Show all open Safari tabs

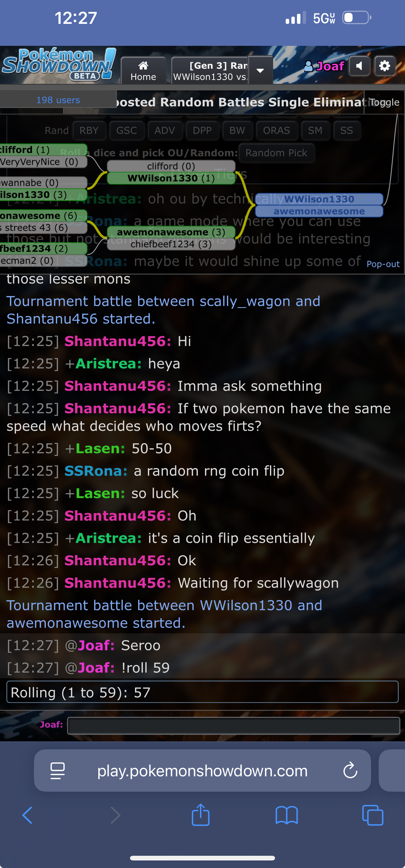coord(373,816)
